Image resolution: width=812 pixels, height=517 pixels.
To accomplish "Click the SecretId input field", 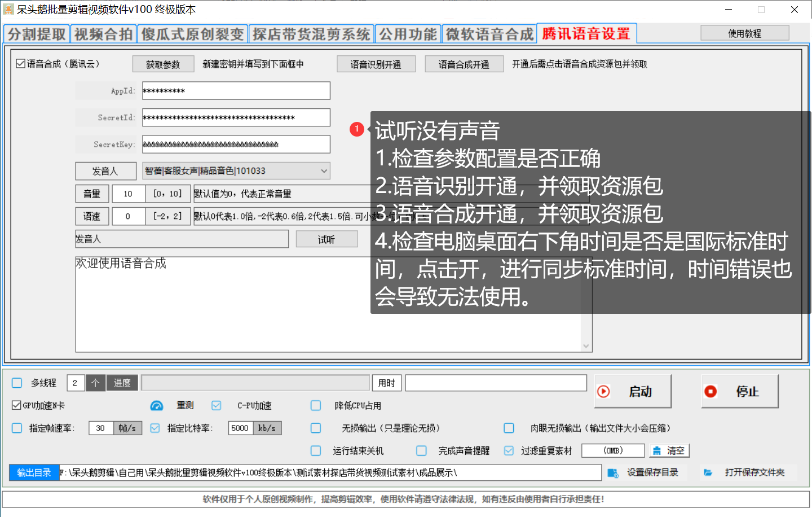I will 236,117.
